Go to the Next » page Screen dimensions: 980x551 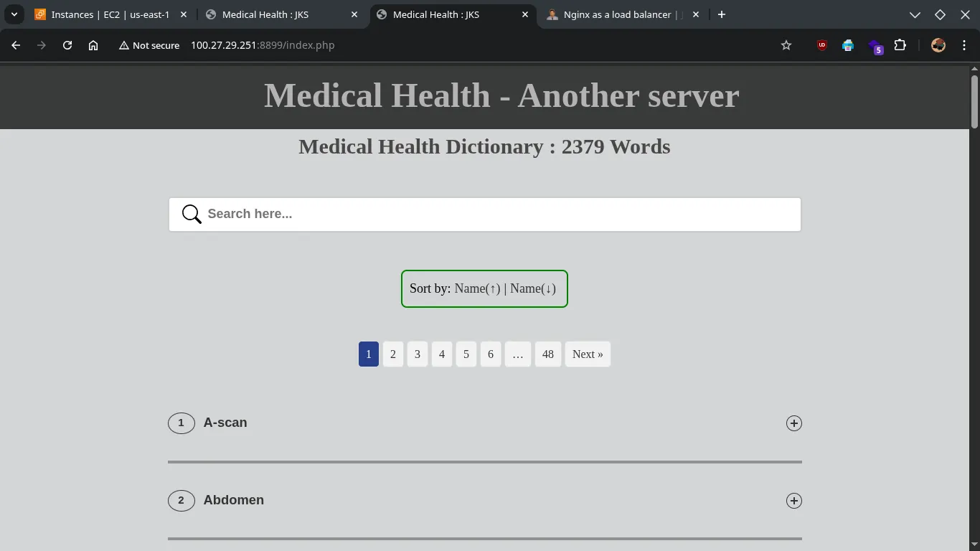(588, 354)
